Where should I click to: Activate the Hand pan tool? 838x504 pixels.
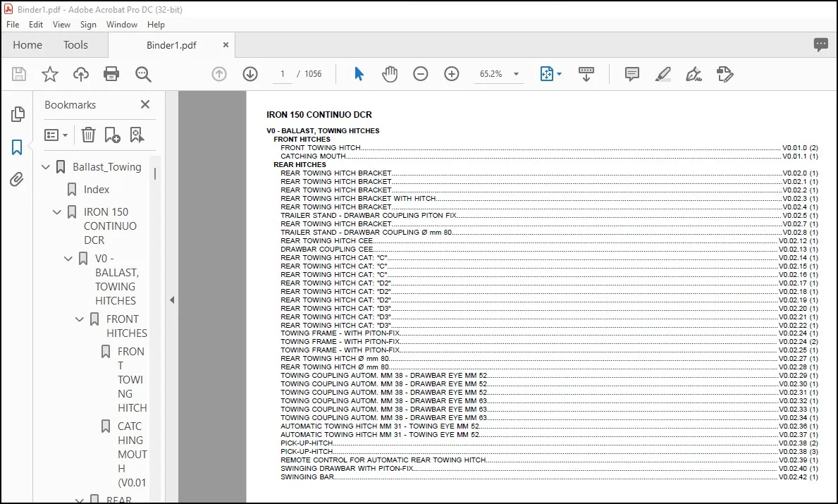(x=390, y=74)
